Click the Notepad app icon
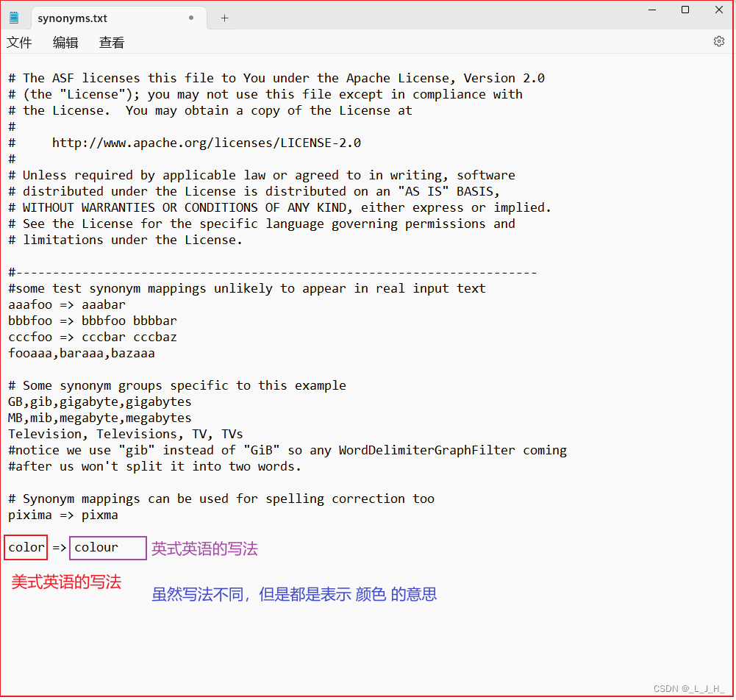 [14, 18]
